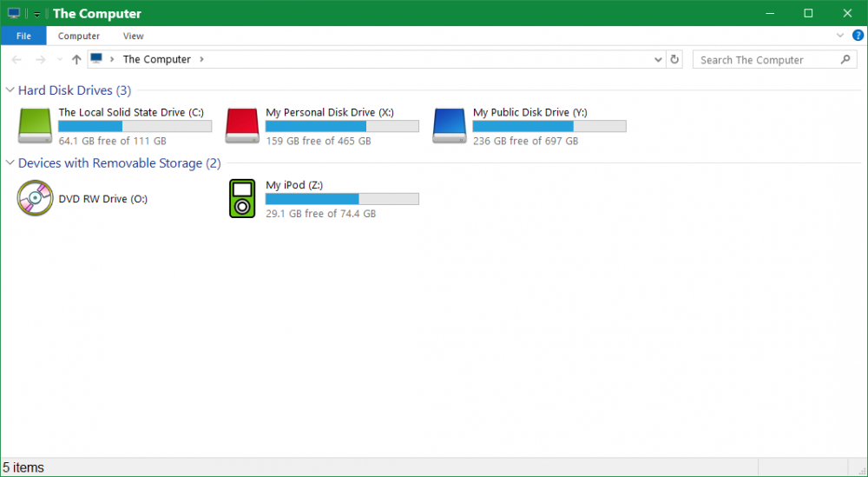Select the green My iPod device icon
868x477 pixels.
(x=242, y=198)
